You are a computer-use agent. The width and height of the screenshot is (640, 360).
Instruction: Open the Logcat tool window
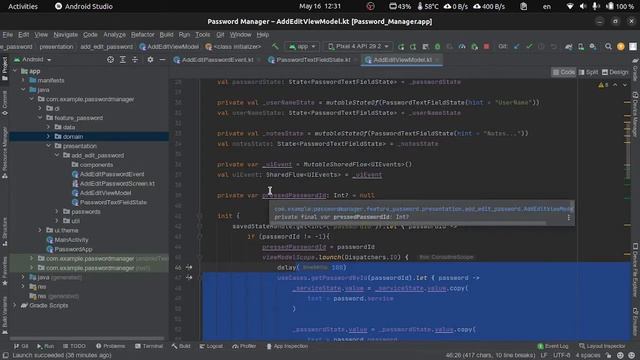(x=211, y=346)
